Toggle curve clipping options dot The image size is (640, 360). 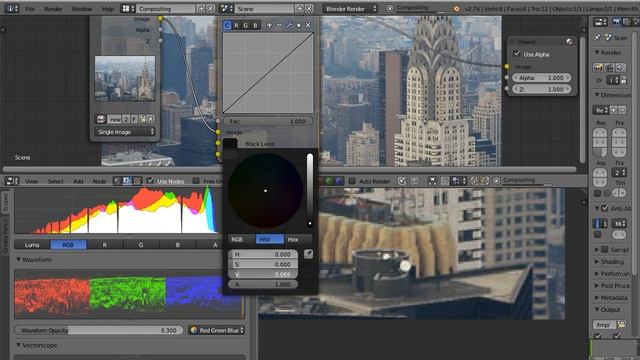[299, 25]
